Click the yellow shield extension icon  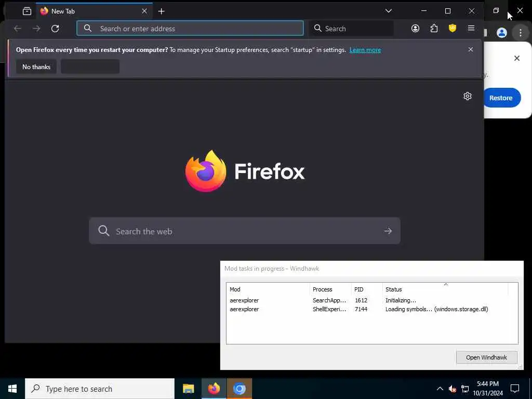(453, 29)
